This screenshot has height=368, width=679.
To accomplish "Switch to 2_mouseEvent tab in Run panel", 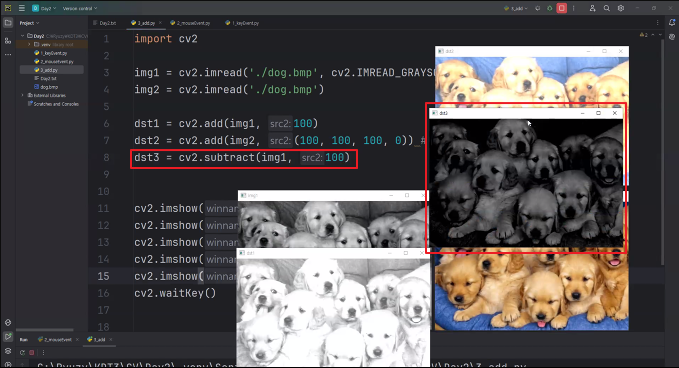I will (55, 340).
